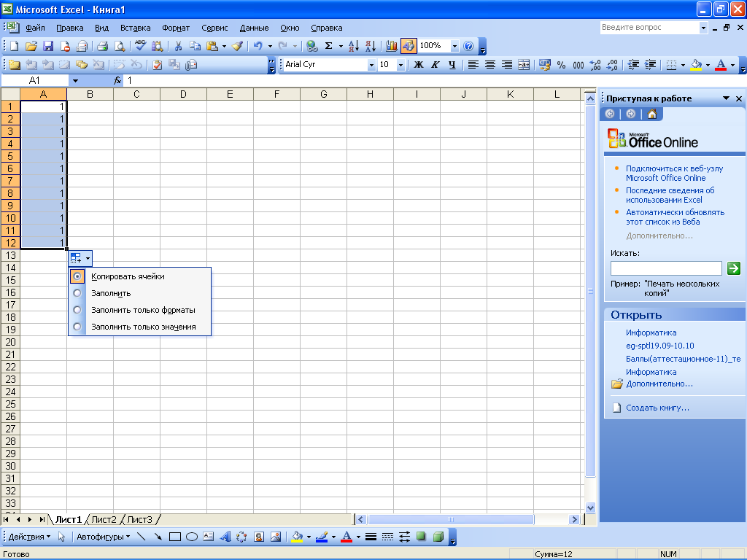747x560 pixels.
Task: Open the Данные menu
Action: coord(254,28)
